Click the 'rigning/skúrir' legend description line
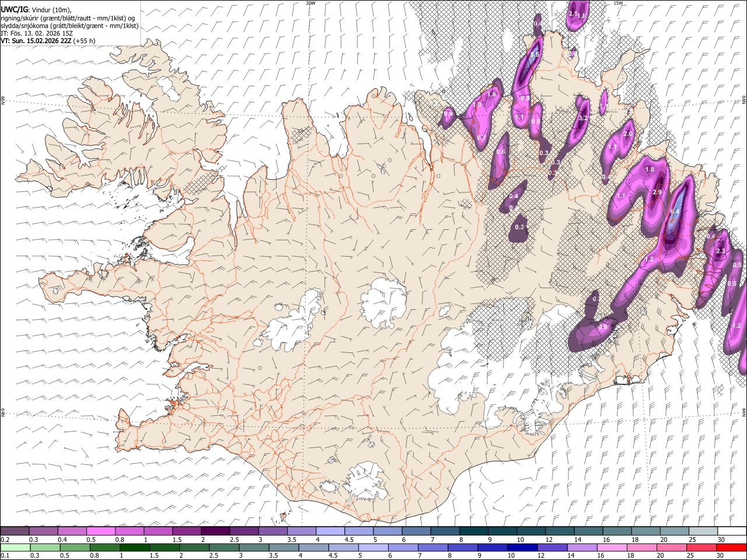747x560 pixels. [x=68, y=17]
